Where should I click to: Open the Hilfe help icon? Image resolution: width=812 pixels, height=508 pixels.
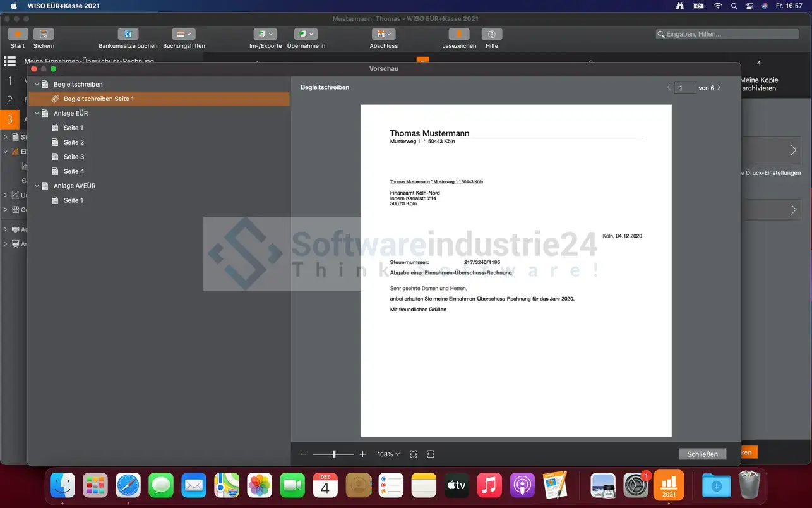point(492,34)
